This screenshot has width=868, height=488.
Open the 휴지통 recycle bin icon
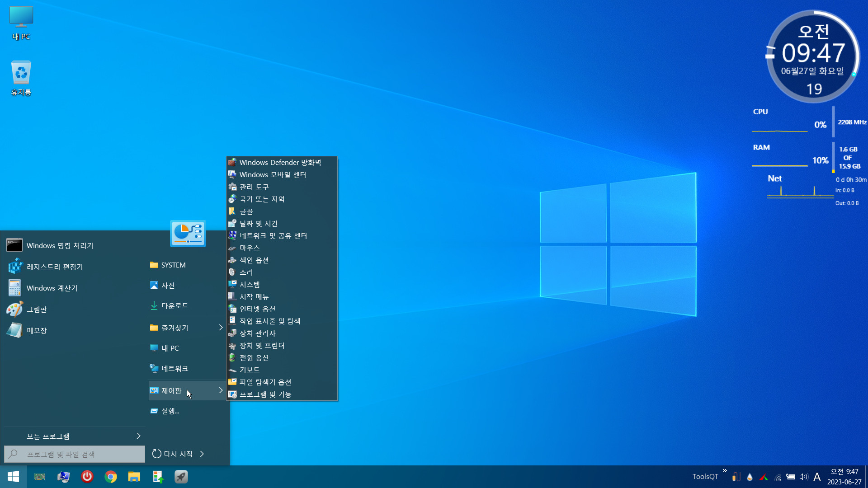click(21, 78)
